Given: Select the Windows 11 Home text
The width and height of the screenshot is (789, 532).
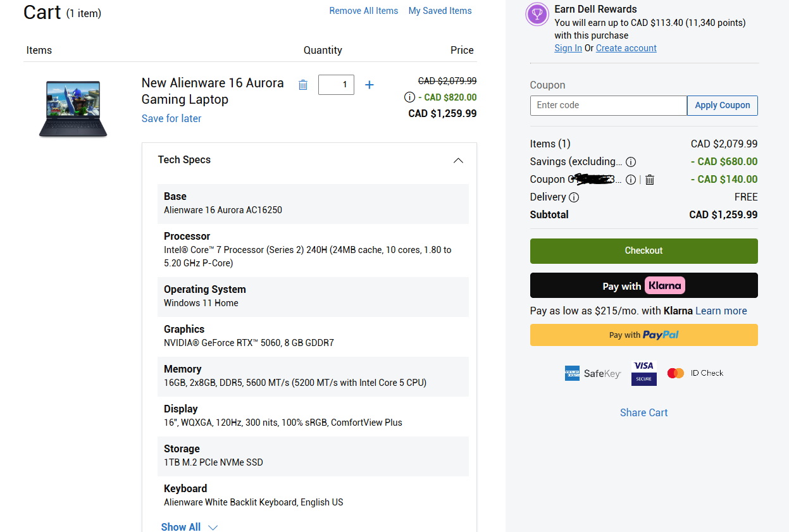Looking at the screenshot, I should tap(201, 303).
